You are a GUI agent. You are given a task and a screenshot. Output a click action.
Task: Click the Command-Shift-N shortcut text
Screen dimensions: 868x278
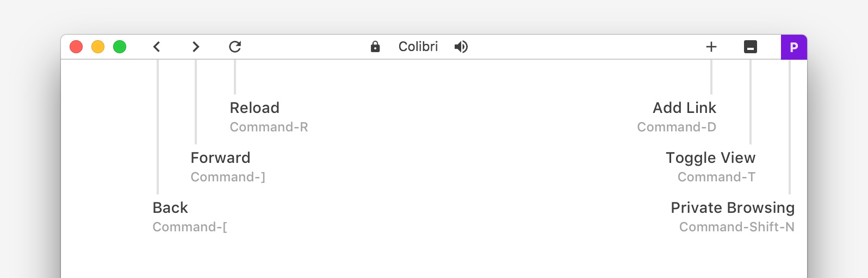pos(737,227)
